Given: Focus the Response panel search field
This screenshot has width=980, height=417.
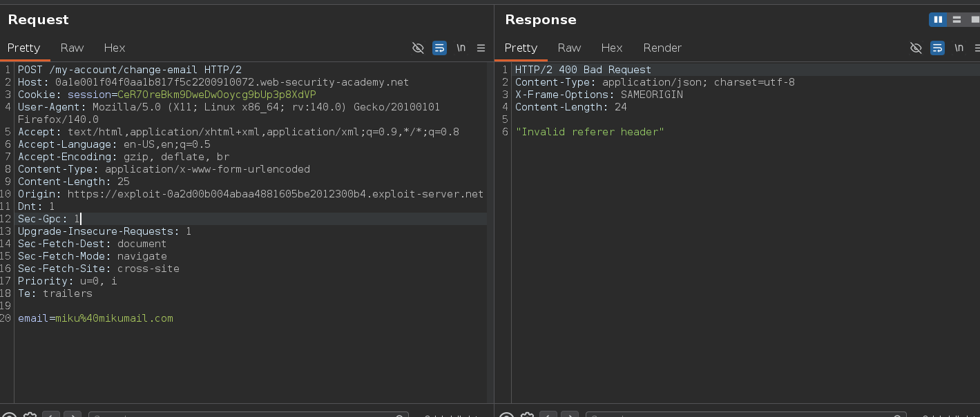Looking at the screenshot, I should (746, 415).
